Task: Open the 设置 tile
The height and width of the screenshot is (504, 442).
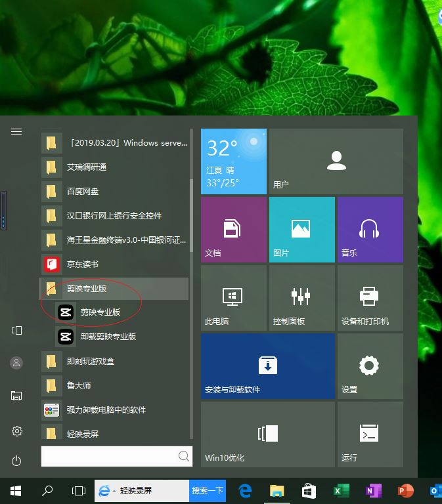Action: click(370, 366)
